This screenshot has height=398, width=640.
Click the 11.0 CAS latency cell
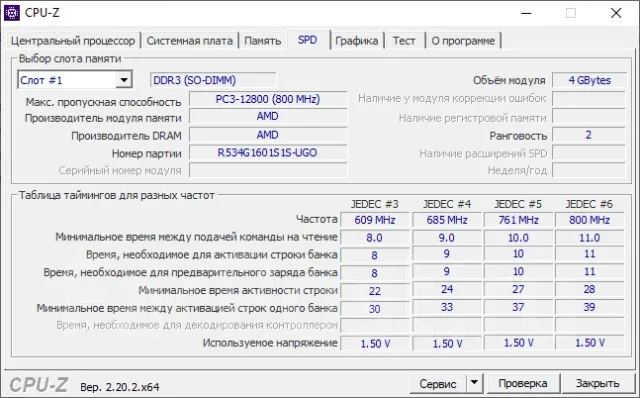coord(589,238)
